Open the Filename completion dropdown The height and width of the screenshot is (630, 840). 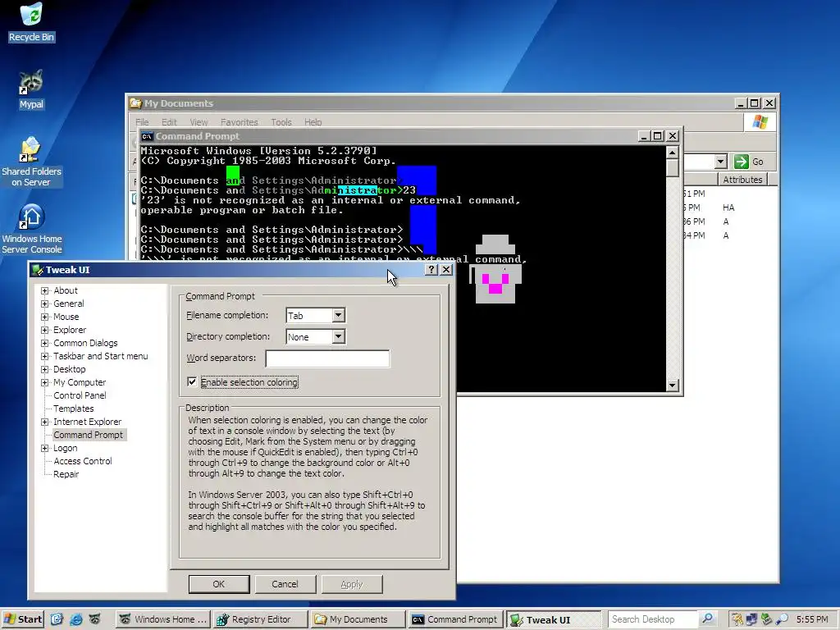[338, 316]
